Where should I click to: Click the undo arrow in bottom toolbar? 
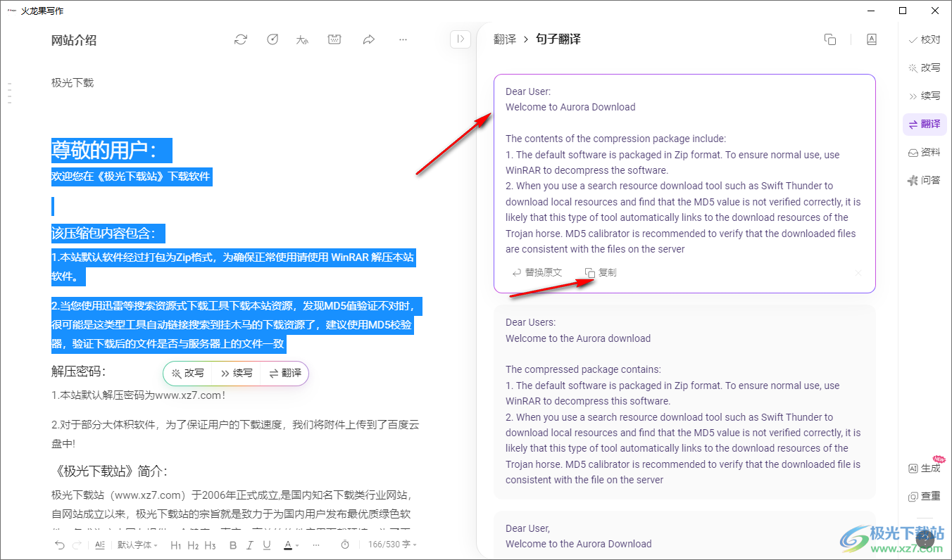(60, 545)
